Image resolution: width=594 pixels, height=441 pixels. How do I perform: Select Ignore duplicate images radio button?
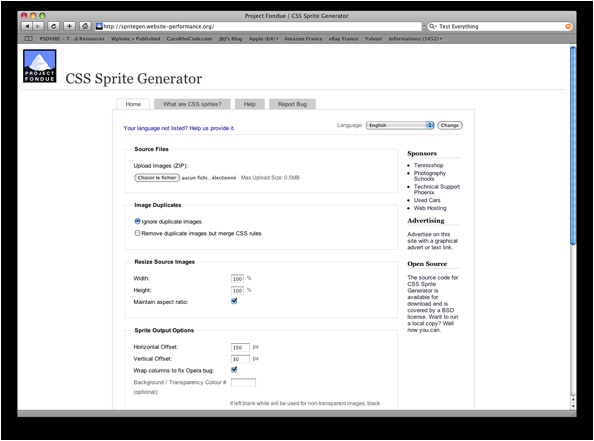tap(138, 221)
